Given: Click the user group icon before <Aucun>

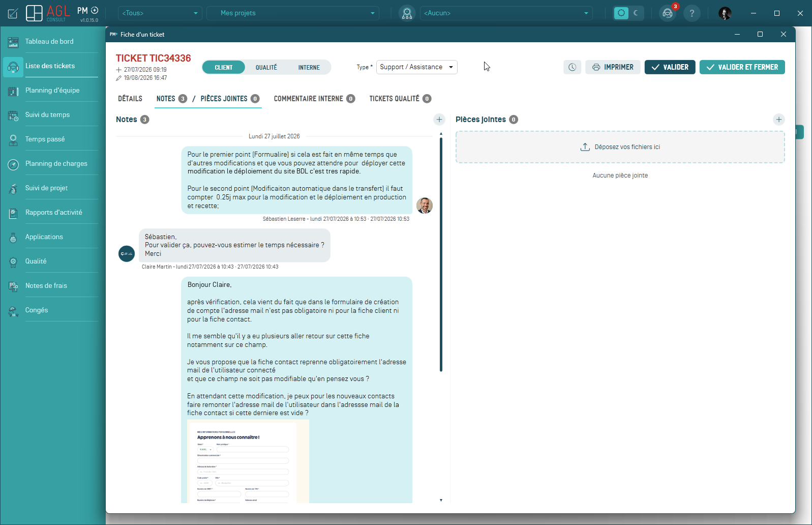Looking at the screenshot, I should pos(407,13).
